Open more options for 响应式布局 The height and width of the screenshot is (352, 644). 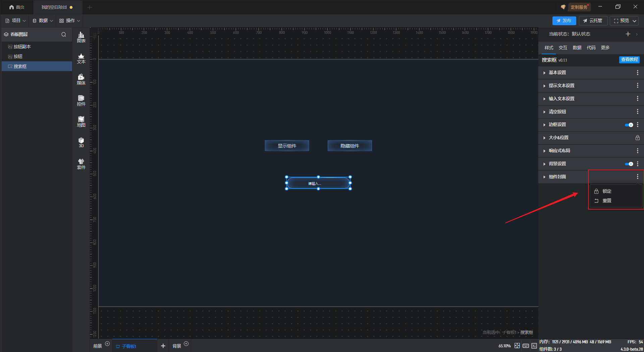pyautogui.click(x=638, y=151)
